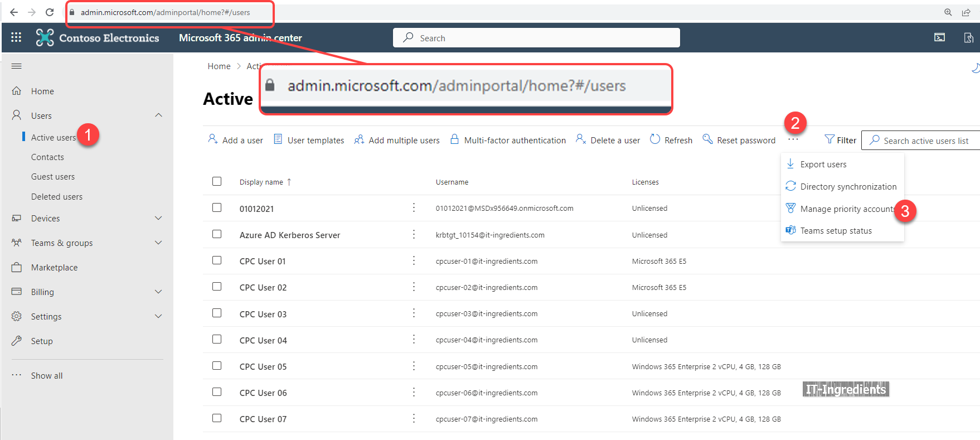Image resolution: width=980 pixels, height=440 pixels.
Task: Click the top Search box
Action: tap(536, 37)
